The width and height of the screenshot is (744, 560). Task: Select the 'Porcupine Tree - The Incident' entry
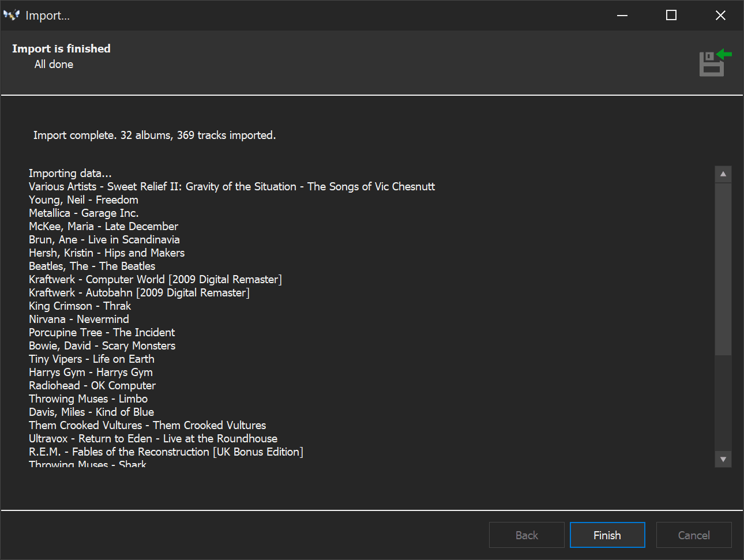point(102,333)
